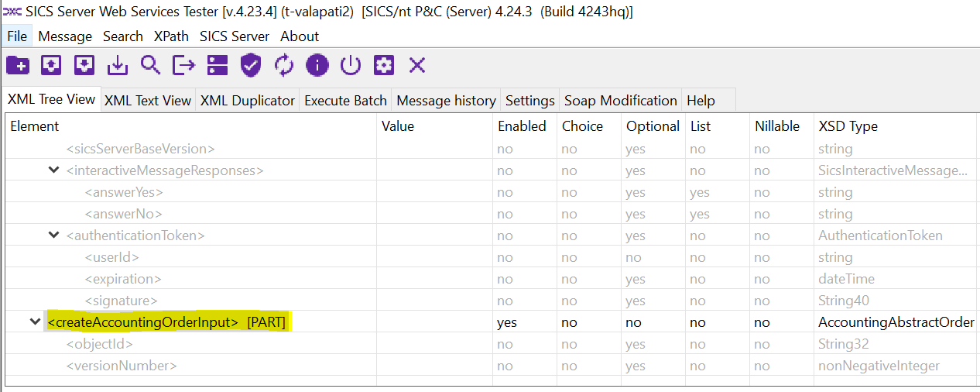Open the Execute Batch tab
This screenshot has height=392, width=980.
coord(345,101)
